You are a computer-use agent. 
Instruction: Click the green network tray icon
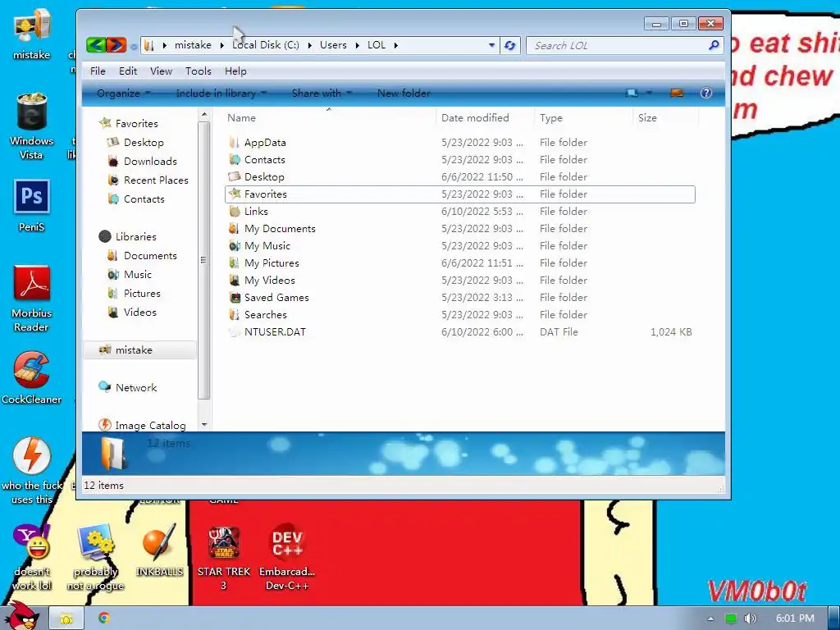coord(731,619)
